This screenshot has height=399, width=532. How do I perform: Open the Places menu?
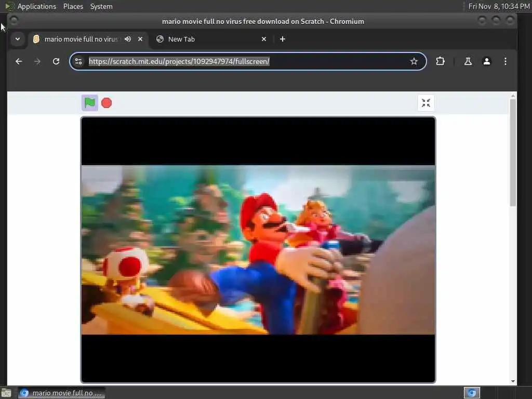click(73, 6)
